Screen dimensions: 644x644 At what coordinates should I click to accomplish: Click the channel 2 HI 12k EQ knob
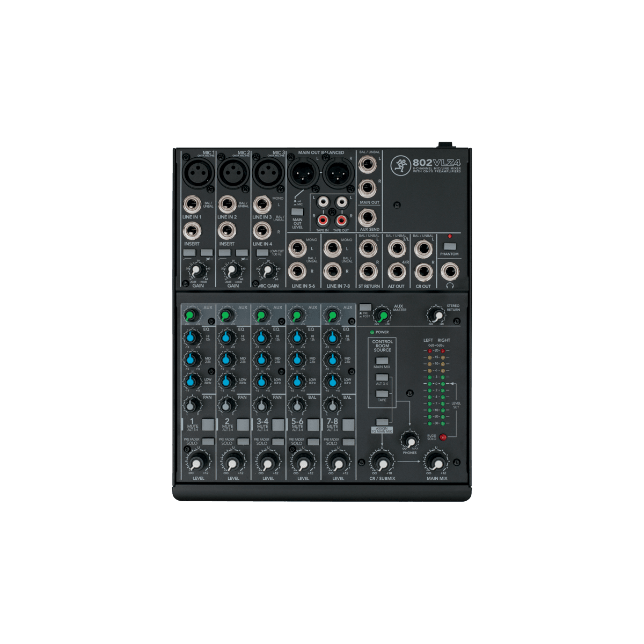pyautogui.click(x=226, y=338)
